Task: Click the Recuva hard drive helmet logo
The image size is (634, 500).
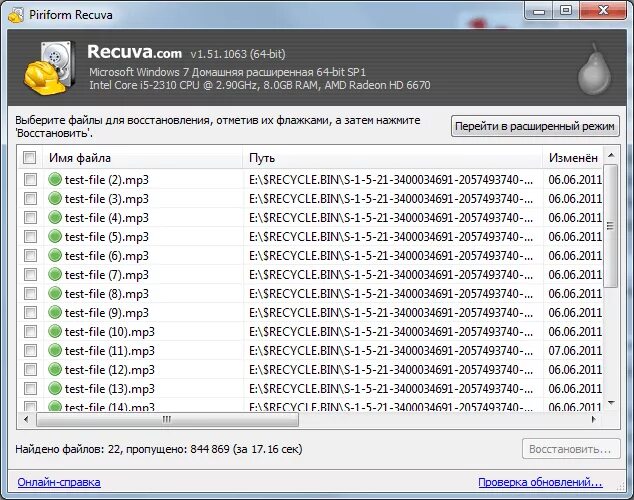Action: (50, 68)
